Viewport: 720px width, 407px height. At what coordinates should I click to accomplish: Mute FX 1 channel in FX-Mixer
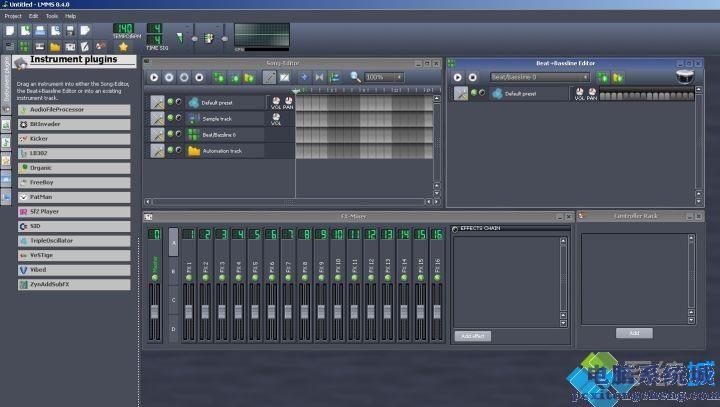pos(189,278)
